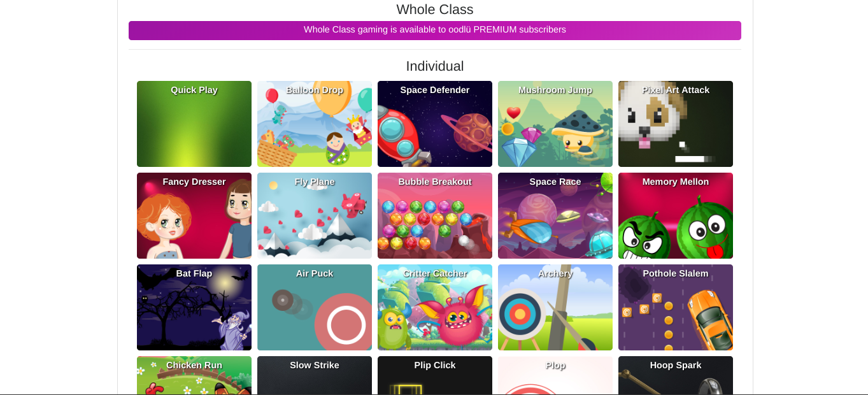This screenshot has height=395, width=868.
Task: Select the Bubble Breakout game
Action: pos(435,215)
